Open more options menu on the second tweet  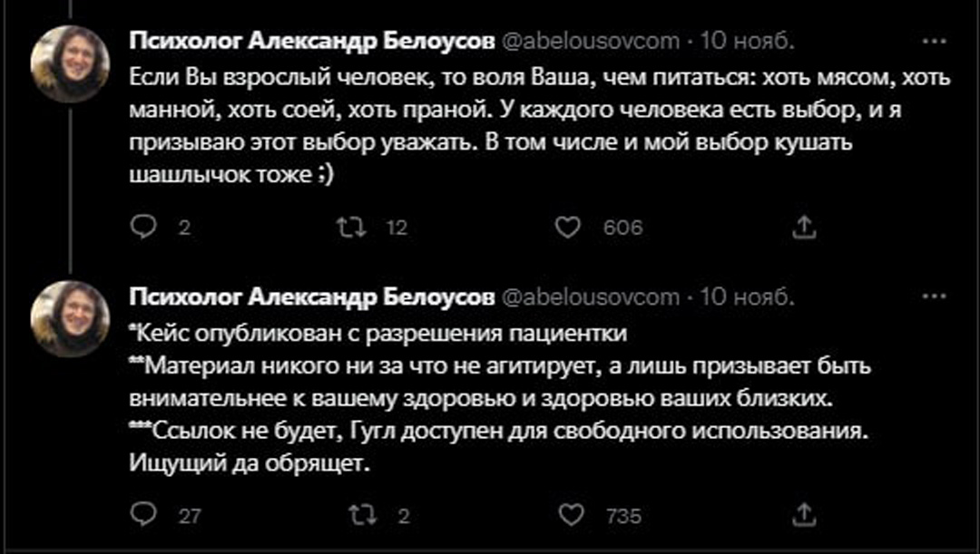930,296
